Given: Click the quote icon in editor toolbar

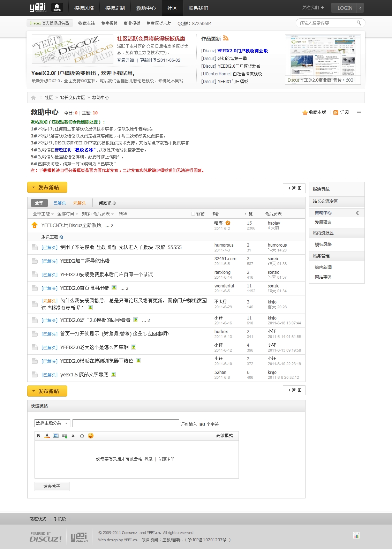Looking at the screenshot, I should pyautogui.click(x=73, y=436).
